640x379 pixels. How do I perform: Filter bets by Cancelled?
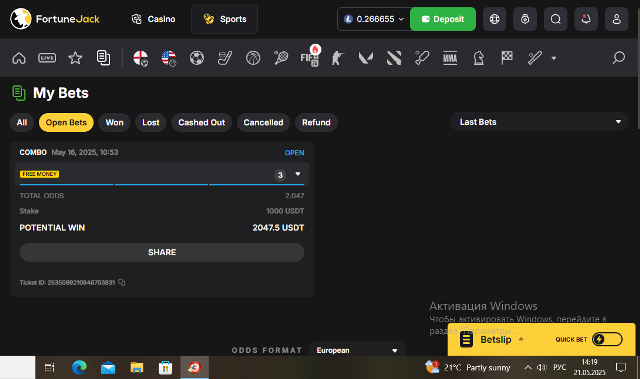[263, 122]
